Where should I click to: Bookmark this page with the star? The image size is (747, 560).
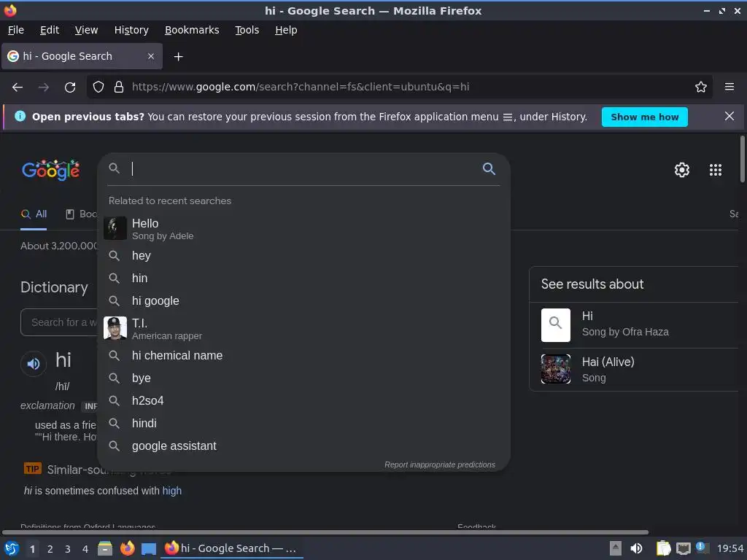tap(701, 87)
